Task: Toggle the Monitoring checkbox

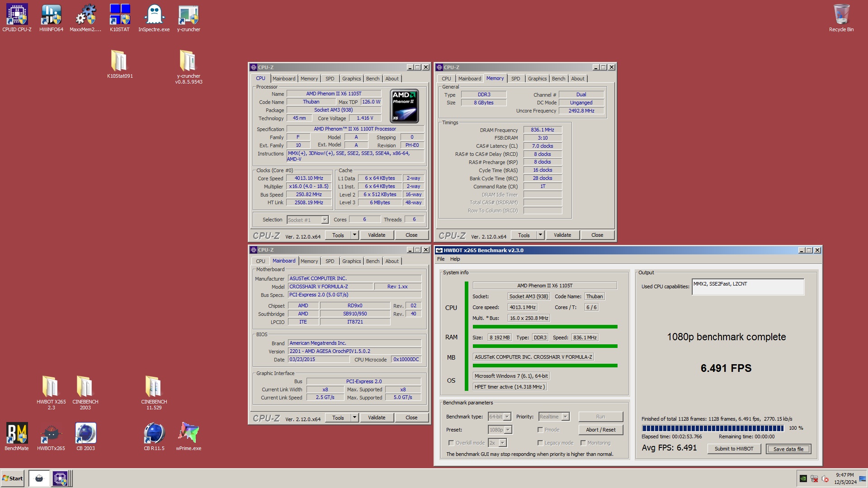Action: (583, 443)
